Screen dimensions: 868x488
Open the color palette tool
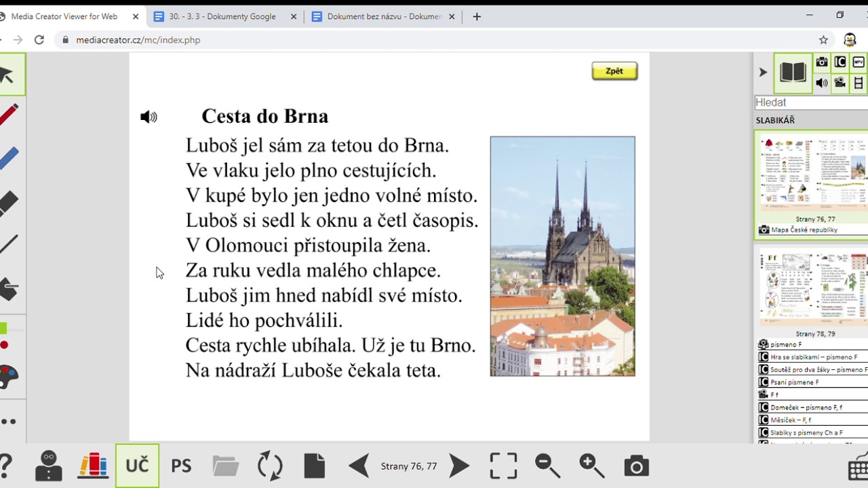tap(8, 377)
